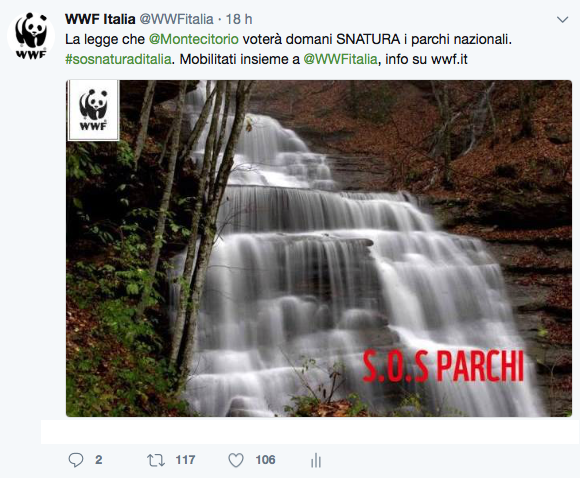Click the retweet count 117
Viewport: 580px width, 478px height.
tap(185, 460)
